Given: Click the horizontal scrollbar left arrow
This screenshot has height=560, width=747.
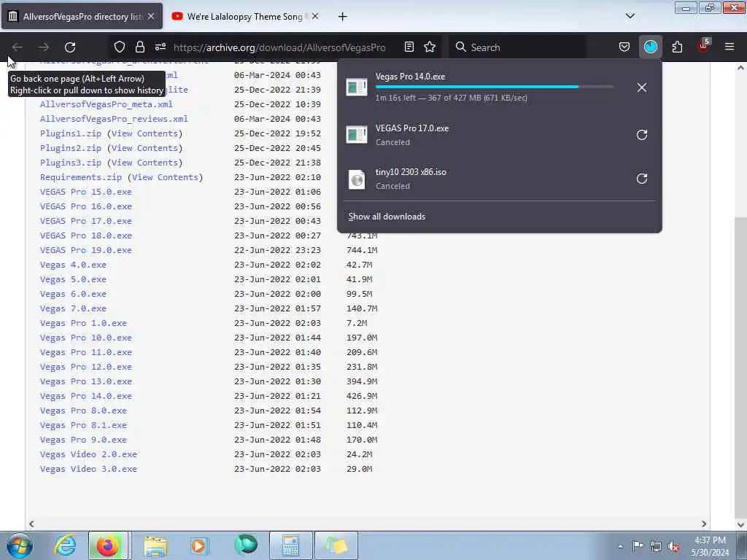Looking at the screenshot, I should pyautogui.click(x=31, y=524).
